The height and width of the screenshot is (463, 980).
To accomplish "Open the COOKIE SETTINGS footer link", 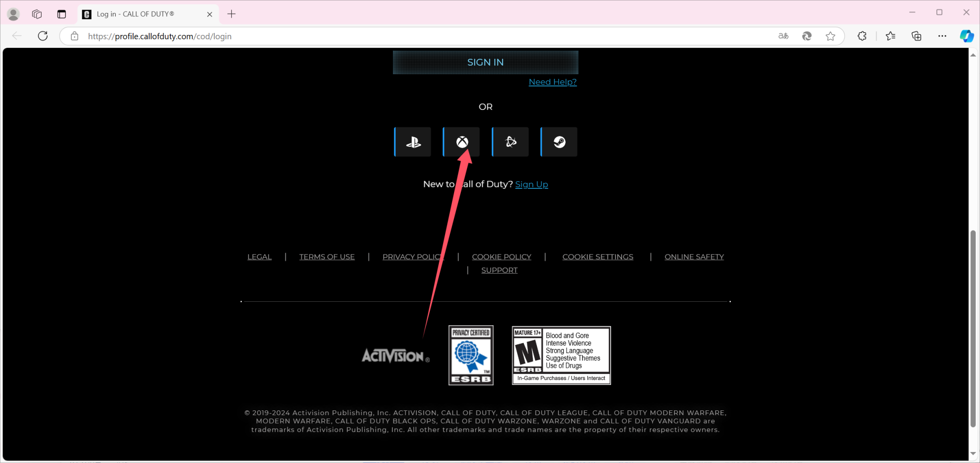I will pos(597,257).
